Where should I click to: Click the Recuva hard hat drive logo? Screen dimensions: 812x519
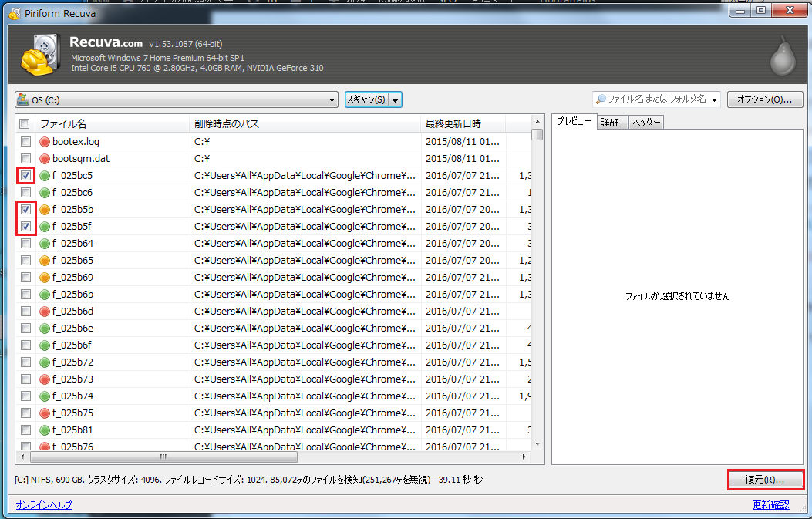pyautogui.click(x=40, y=55)
